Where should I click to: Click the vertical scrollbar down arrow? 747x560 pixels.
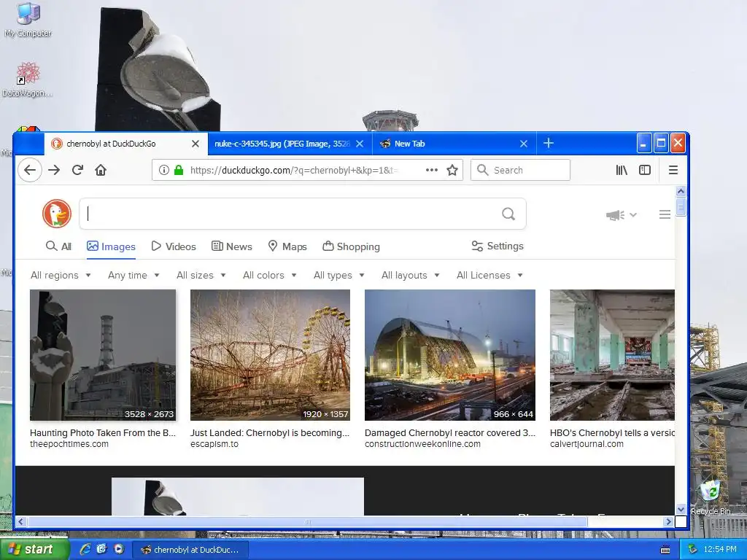(x=681, y=509)
